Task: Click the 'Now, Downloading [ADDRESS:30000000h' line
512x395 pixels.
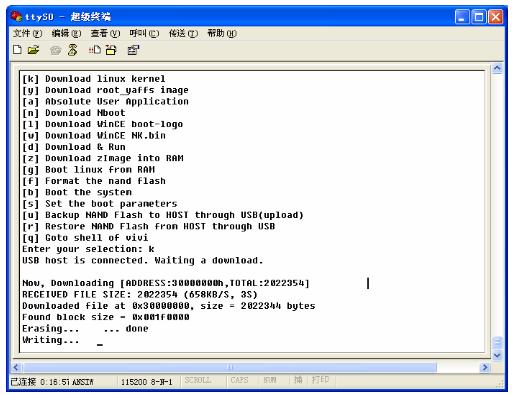Action: pyautogui.click(x=166, y=283)
